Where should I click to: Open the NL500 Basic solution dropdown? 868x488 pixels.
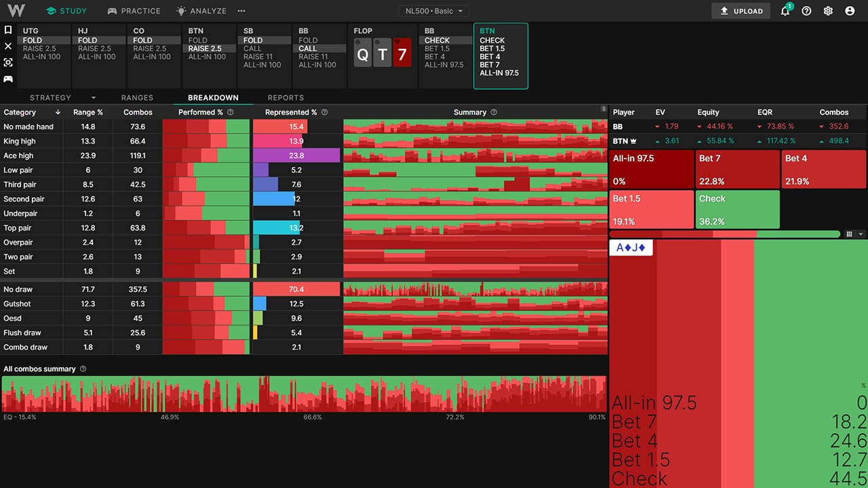coord(433,11)
